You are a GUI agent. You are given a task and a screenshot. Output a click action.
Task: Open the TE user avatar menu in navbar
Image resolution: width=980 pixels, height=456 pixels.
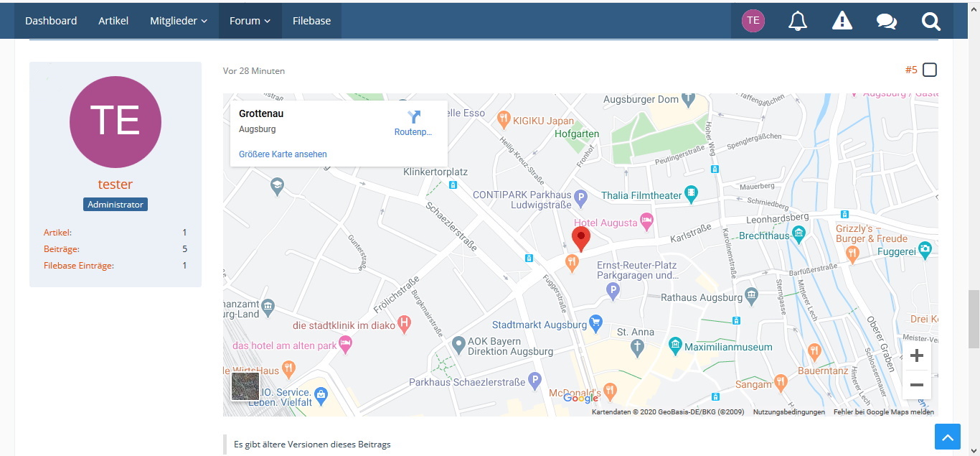[753, 21]
